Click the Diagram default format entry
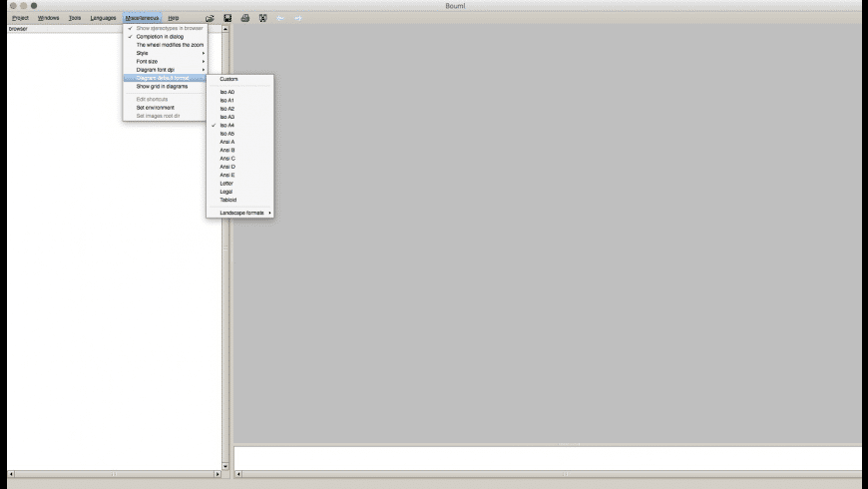 pos(165,78)
